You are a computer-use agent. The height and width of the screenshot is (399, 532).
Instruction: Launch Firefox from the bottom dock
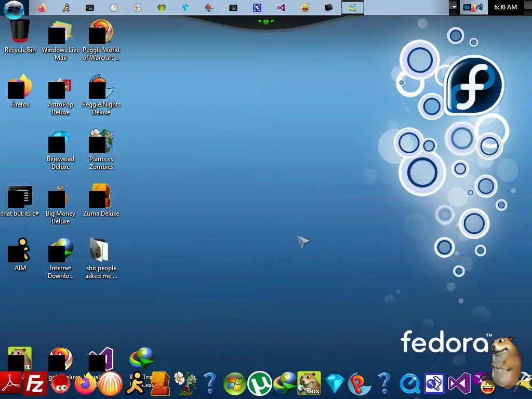pos(85,384)
